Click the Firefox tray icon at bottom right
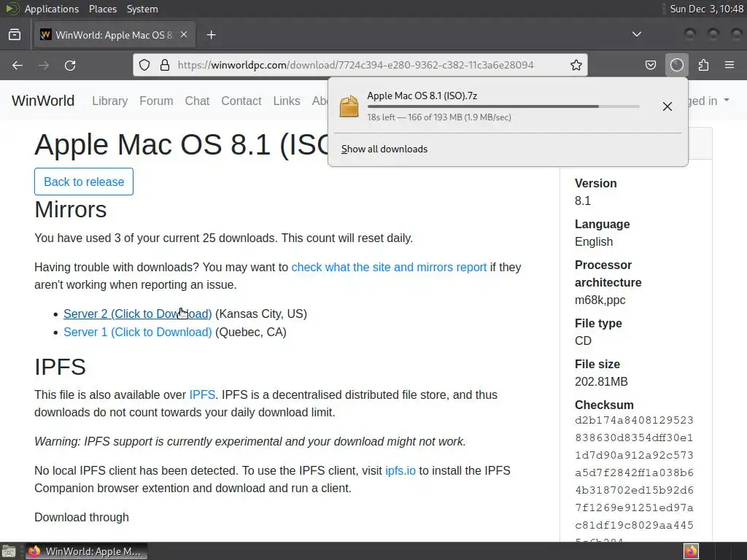Screen dimensions: 747x560 (x=691, y=551)
